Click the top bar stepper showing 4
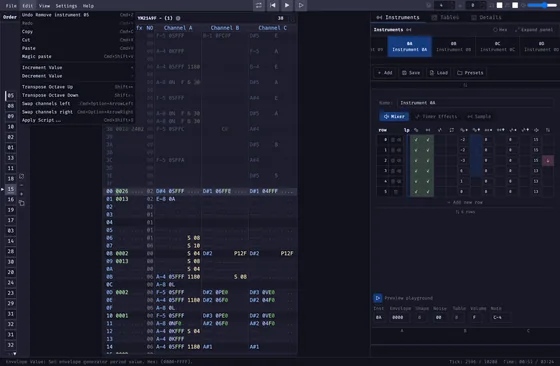Screen dimensions: 560x366 (x=444, y=5)
